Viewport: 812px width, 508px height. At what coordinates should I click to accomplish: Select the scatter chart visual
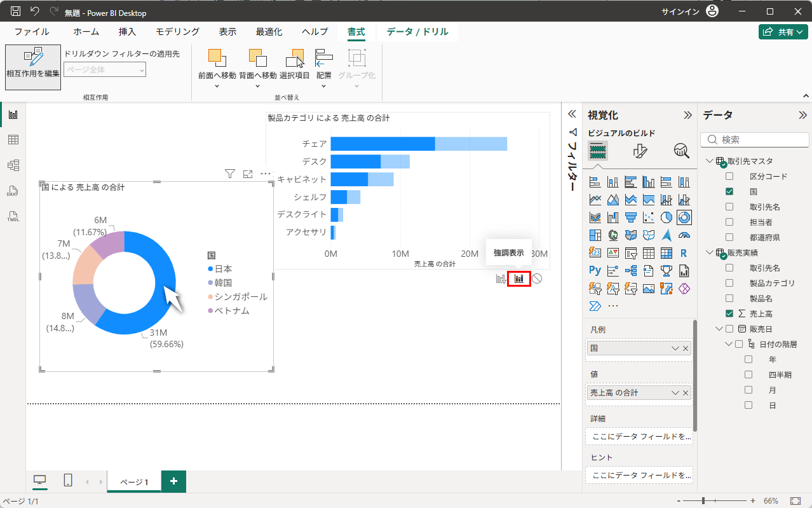coord(649,217)
